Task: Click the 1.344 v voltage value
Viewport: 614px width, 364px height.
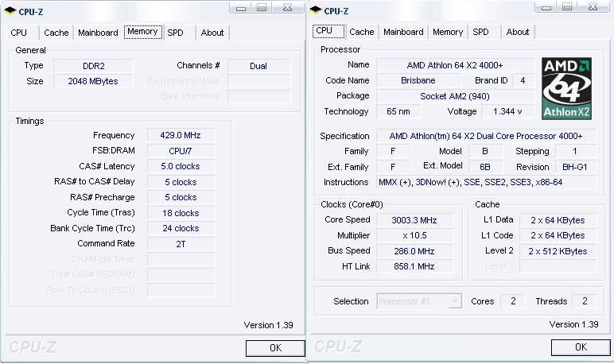Action: 507,111
